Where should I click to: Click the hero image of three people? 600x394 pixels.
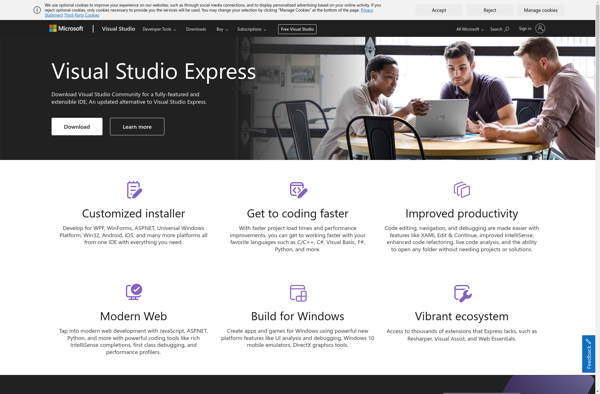point(417,98)
